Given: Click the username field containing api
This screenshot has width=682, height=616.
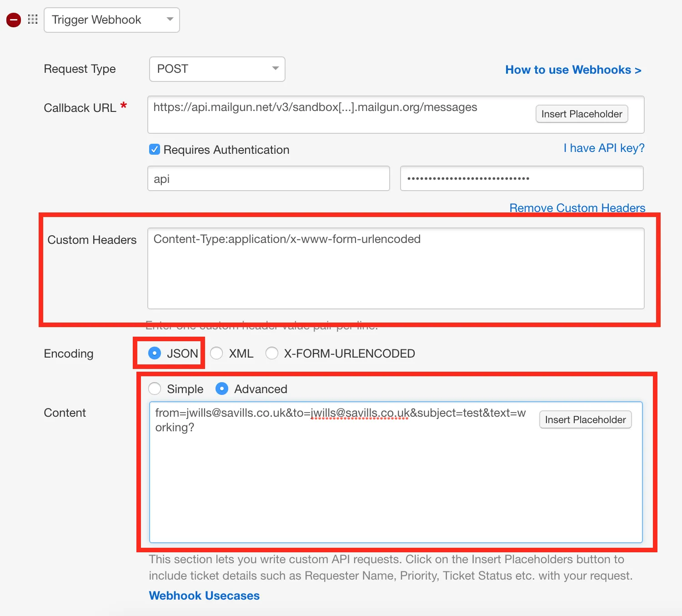Looking at the screenshot, I should point(269,178).
